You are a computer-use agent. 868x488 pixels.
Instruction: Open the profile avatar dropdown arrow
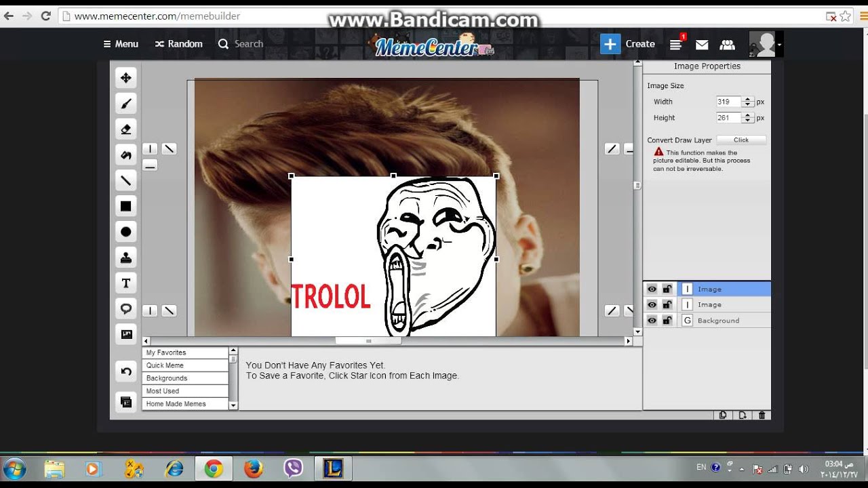(779, 45)
